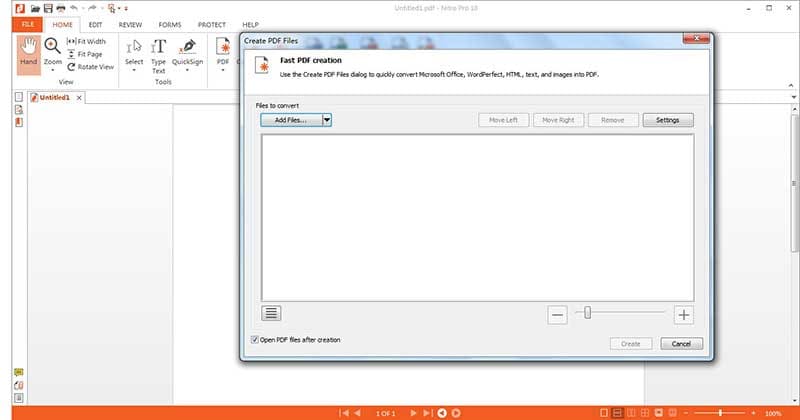Click the Remove button
Image resolution: width=800 pixels, height=420 pixels.
pos(613,120)
